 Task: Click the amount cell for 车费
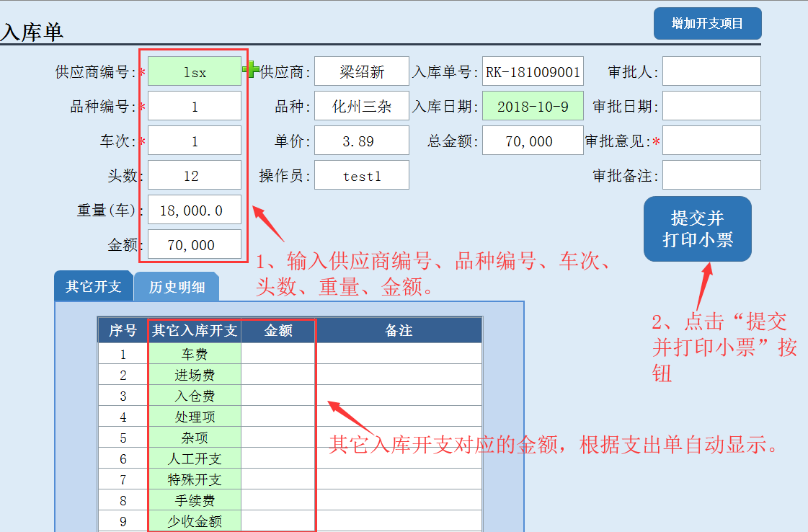click(278, 354)
